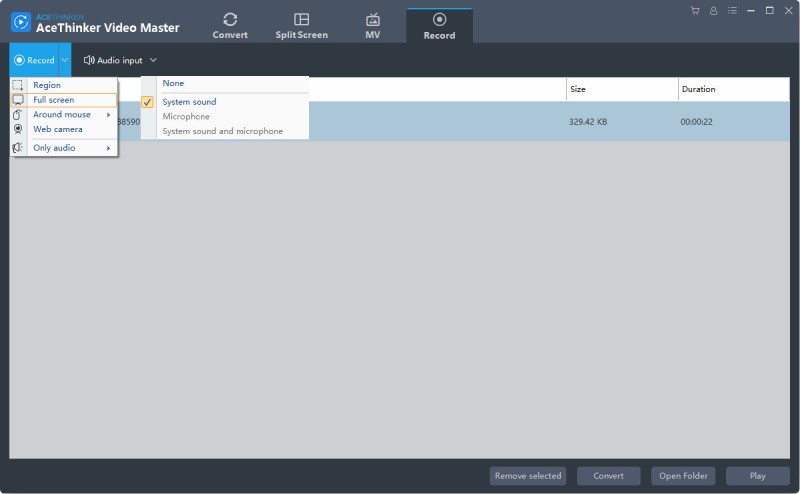This screenshot has height=494, width=800.
Task: Click the Convert tab icon
Action: point(230,19)
